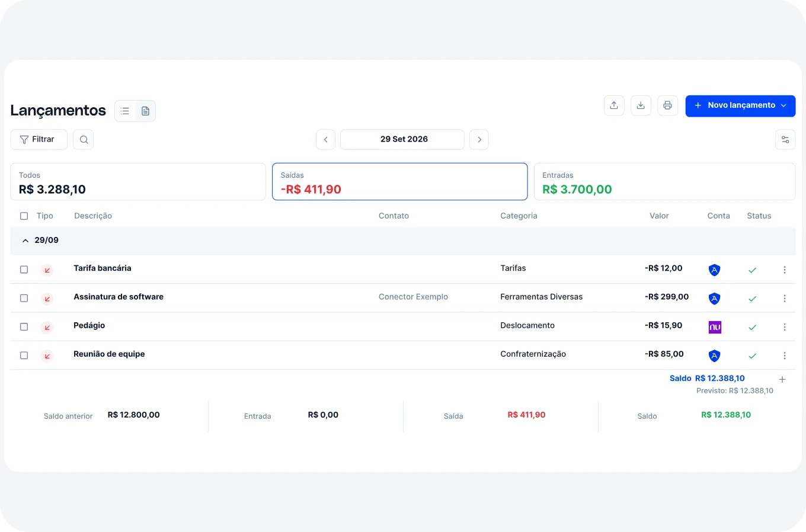Select the Todos summary tab

[x=138, y=182]
